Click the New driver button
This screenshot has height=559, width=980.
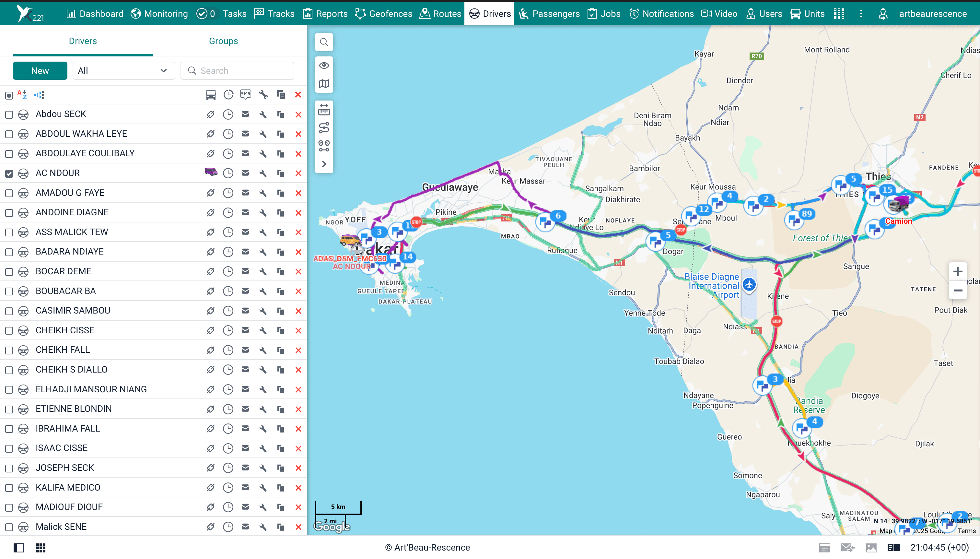[40, 71]
